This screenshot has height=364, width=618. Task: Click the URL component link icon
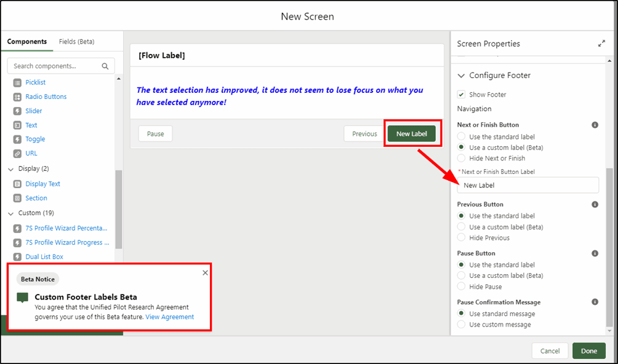pyautogui.click(x=17, y=154)
